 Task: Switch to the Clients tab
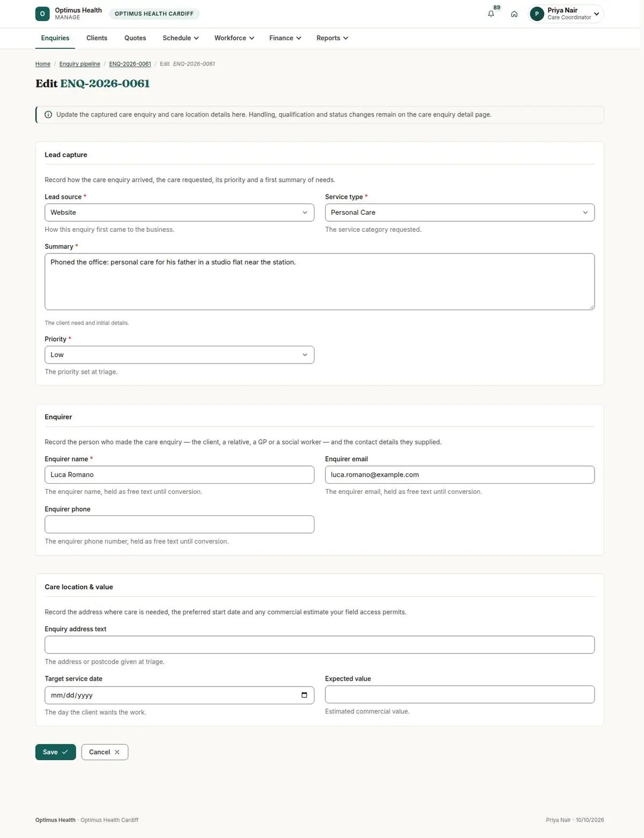pyautogui.click(x=97, y=38)
